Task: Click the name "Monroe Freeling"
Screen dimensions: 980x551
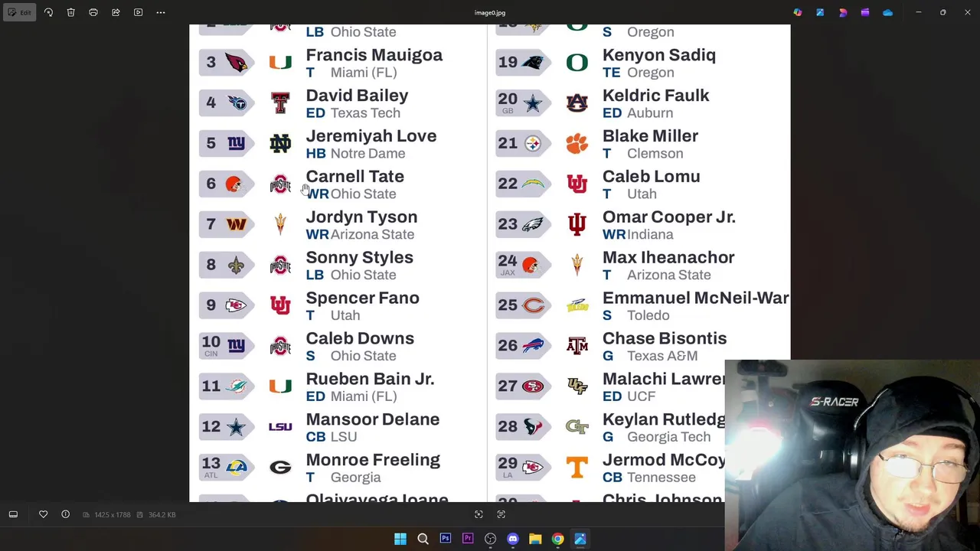Action: pyautogui.click(x=373, y=461)
